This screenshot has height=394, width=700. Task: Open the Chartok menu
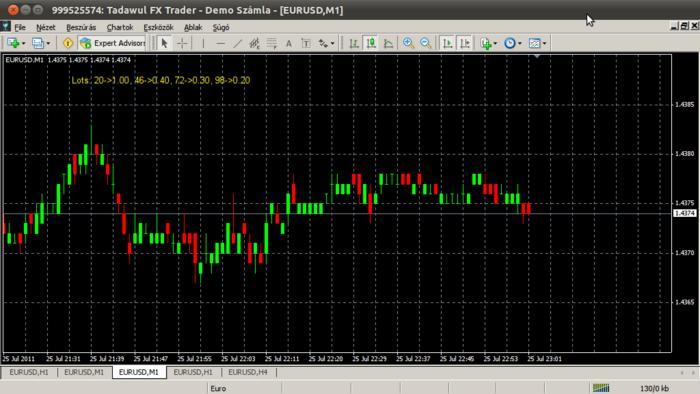click(x=120, y=27)
